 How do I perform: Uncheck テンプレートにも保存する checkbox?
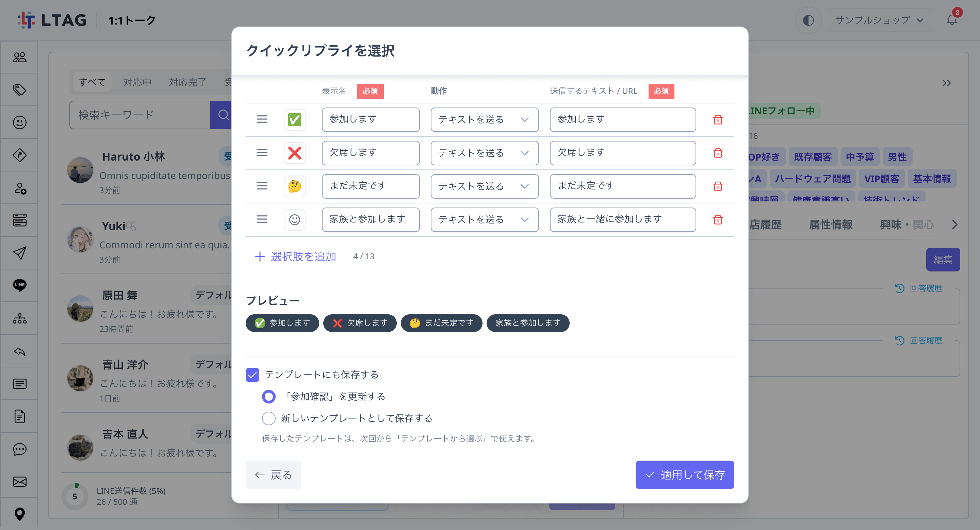[252, 375]
